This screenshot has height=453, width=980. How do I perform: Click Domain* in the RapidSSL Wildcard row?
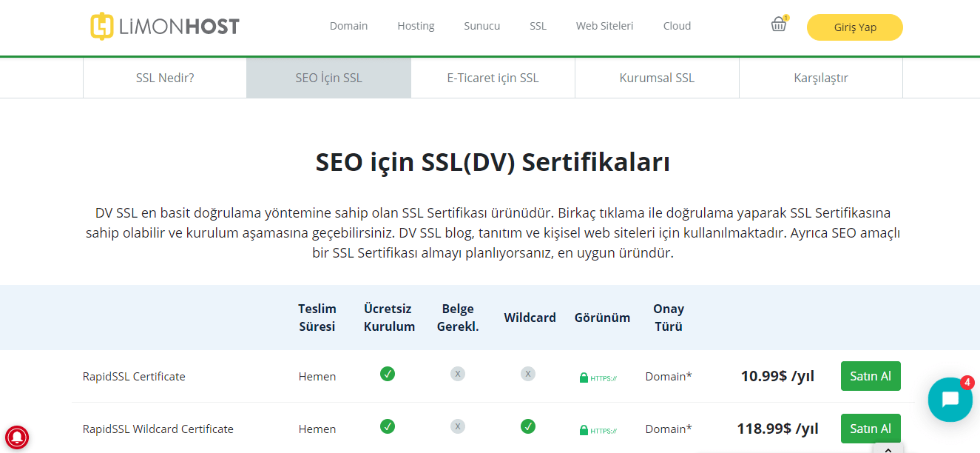pyautogui.click(x=669, y=429)
